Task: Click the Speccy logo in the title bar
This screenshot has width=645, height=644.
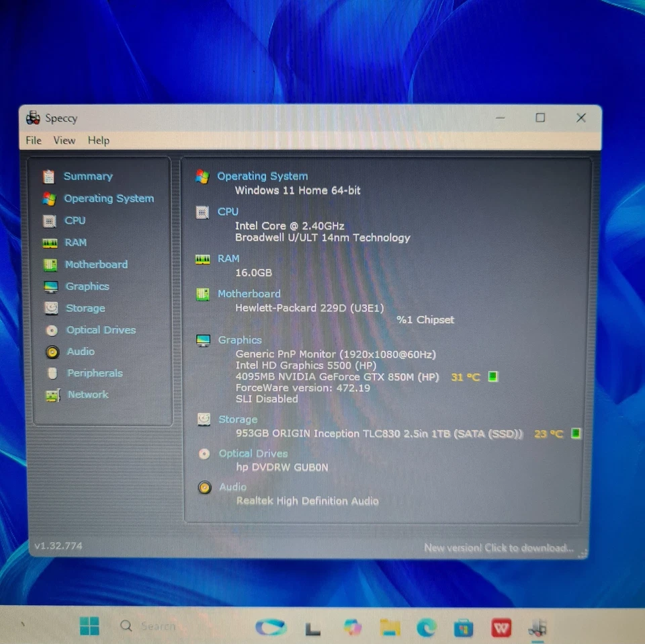Action: (32, 118)
